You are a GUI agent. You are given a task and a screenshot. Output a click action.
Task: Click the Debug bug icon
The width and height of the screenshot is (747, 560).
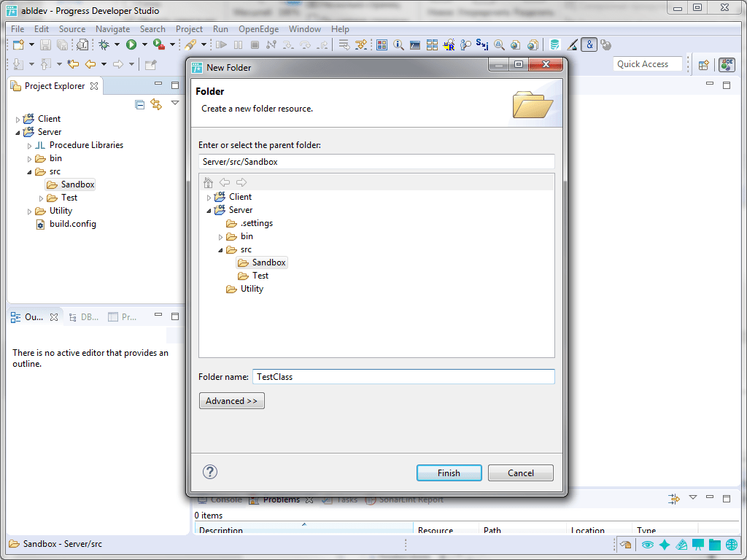(104, 44)
